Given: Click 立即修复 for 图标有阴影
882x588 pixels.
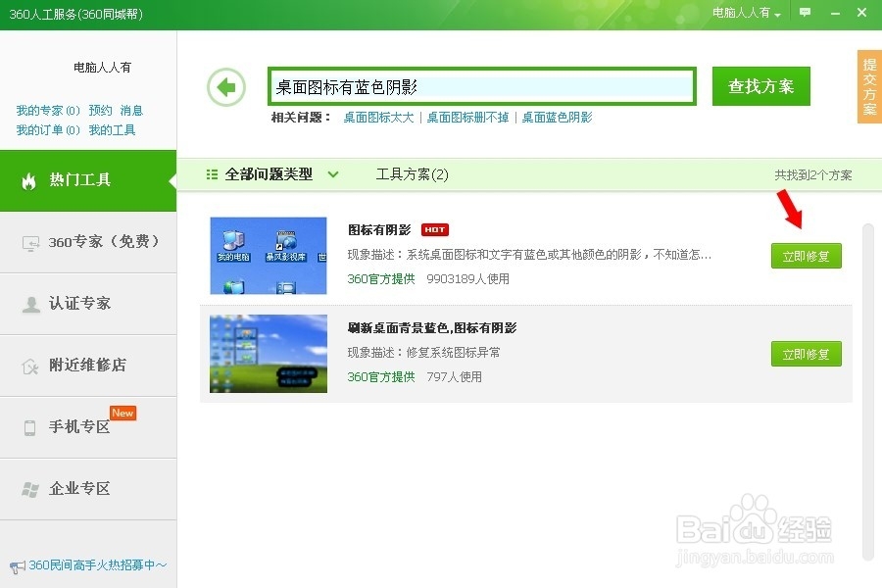Looking at the screenshot, I should point(807,256).
